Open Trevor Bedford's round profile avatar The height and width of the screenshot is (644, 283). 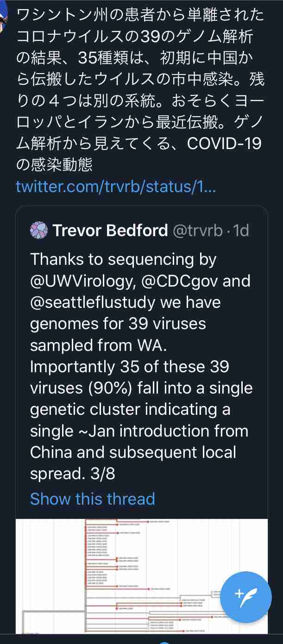pos(39,230)
